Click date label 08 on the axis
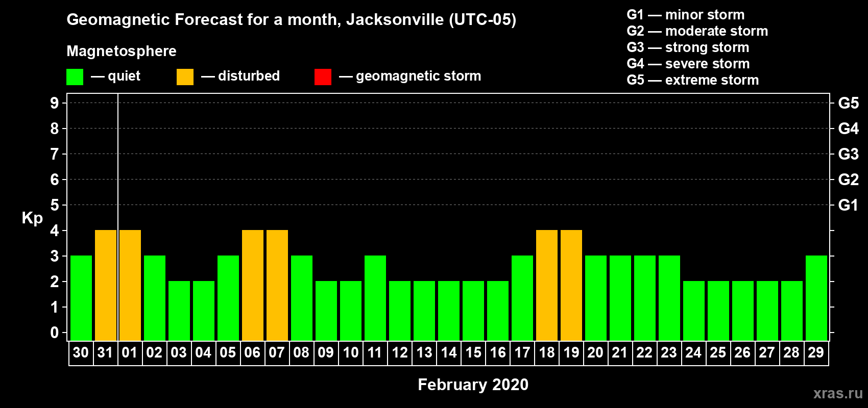Screen dimensions: 868x408 [x=301, y=352]
